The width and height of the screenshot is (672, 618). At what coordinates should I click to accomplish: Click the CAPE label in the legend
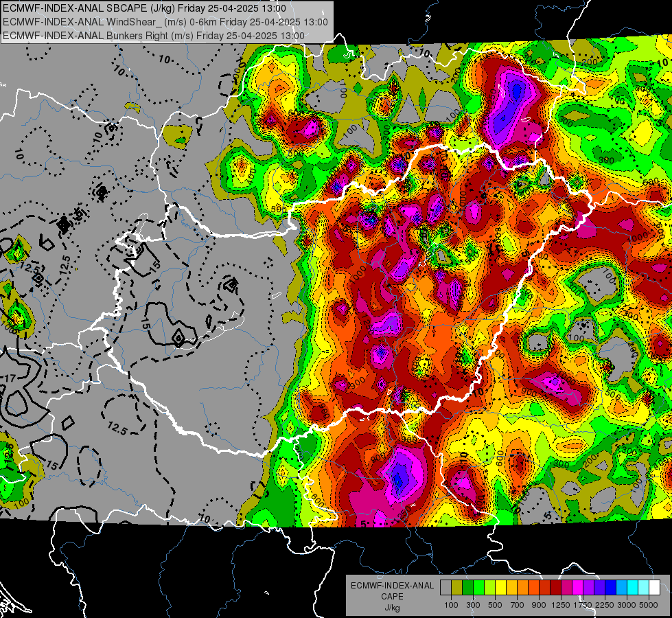(x=392, y=596)
